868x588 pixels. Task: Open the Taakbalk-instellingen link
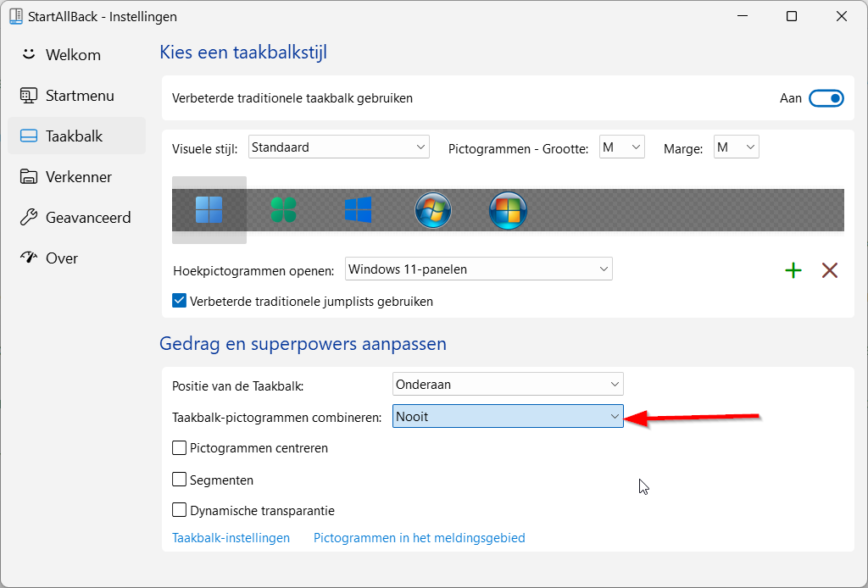coord(231,538)
